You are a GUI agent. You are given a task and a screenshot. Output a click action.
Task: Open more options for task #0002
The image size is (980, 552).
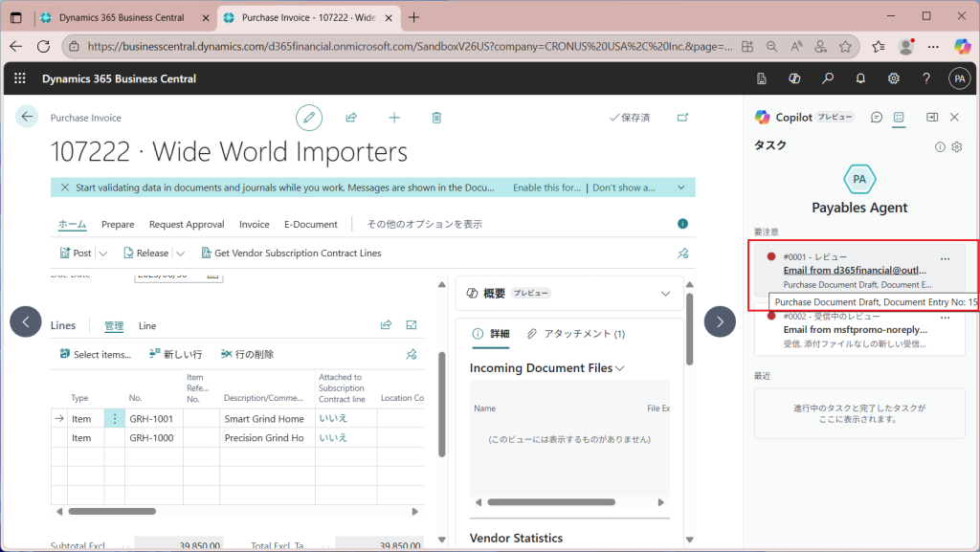pos(945,318)
